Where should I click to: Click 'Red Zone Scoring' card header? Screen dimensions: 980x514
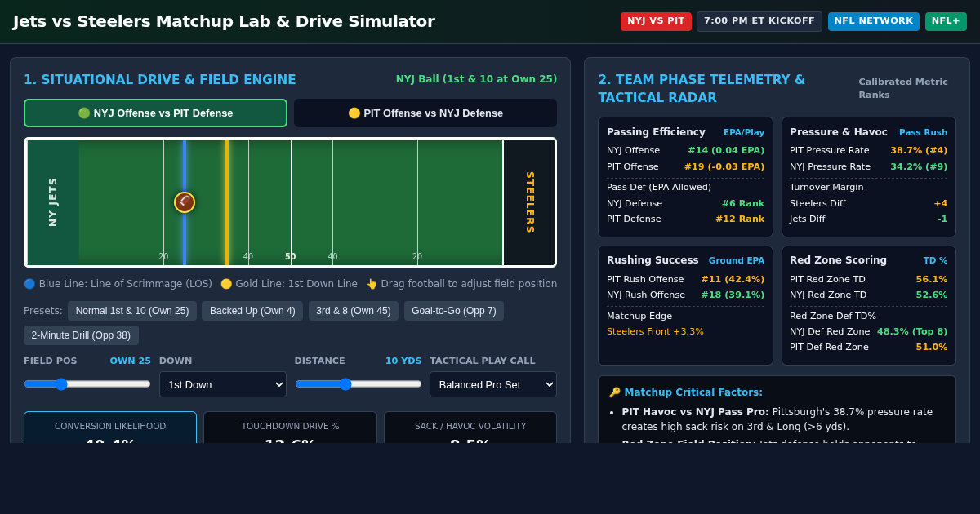coord(838,260)
